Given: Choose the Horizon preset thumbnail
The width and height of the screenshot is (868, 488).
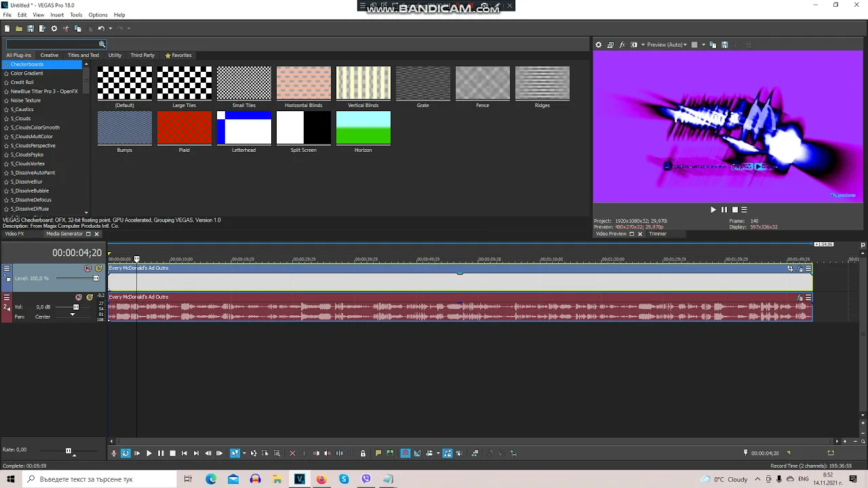Looking at the screenshot, I should coord(363,128).
